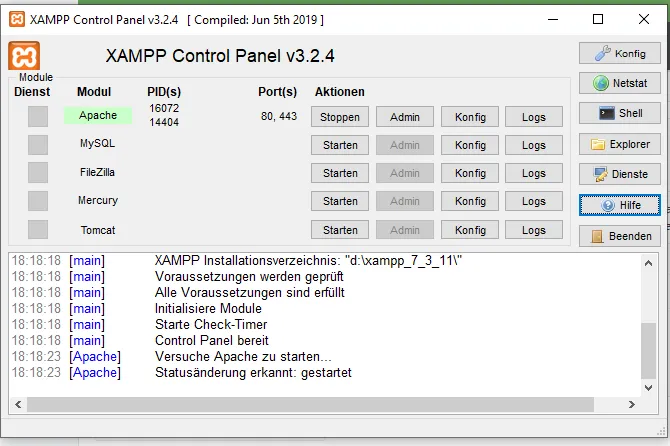
Task: Launch the Shell terminal icon button
Action: coord(620,113)
